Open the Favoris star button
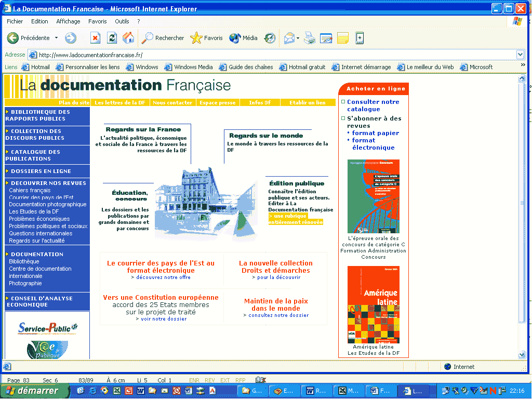The width and height of the screenshot is (532, 399). (206, 38)
